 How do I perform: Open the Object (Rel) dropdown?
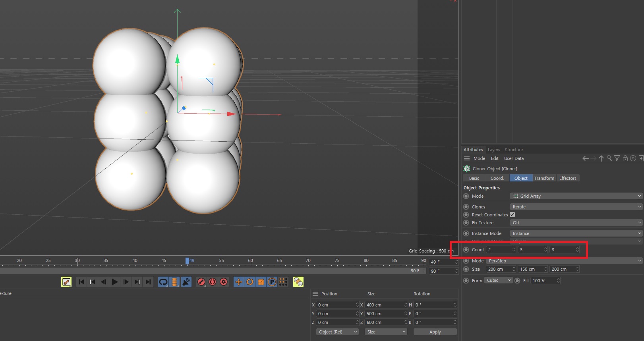click(x=337, y=332)
